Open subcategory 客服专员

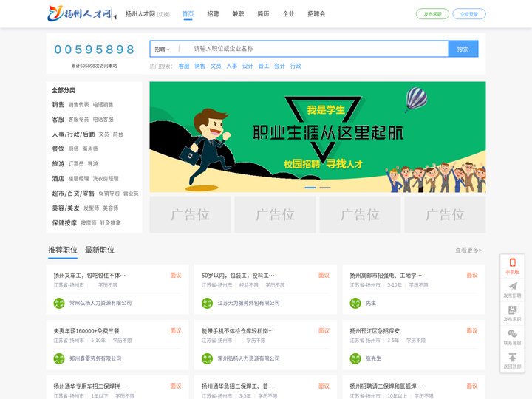point(79,120)
